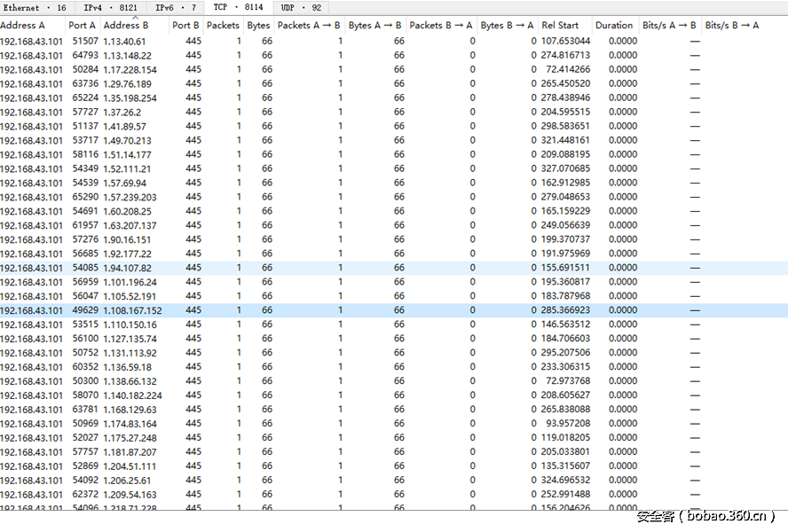
Task: Select the IPv6 tab
Action: click(176, 7)
